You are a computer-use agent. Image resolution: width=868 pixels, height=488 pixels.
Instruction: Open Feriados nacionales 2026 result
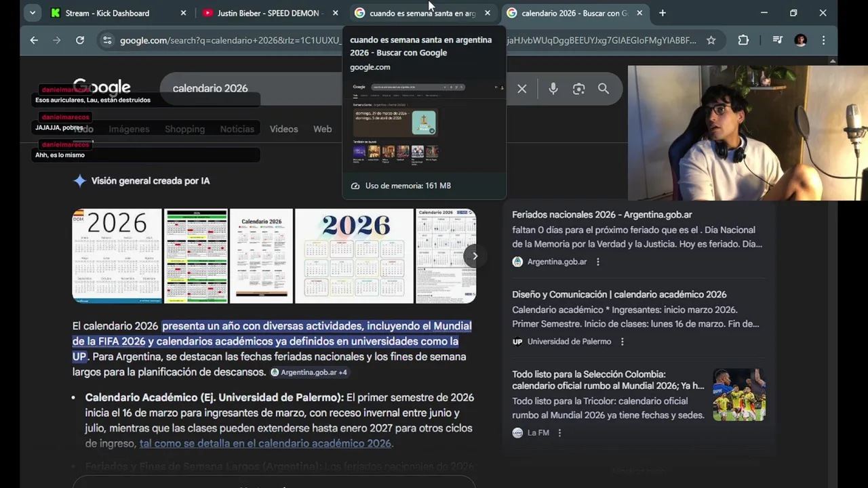pos(602,214)
